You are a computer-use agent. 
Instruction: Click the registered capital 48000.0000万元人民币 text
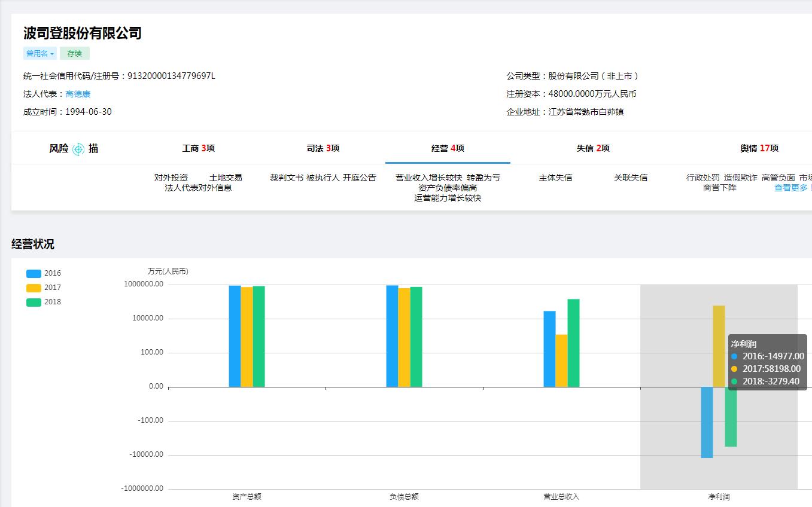pos(592,94)
